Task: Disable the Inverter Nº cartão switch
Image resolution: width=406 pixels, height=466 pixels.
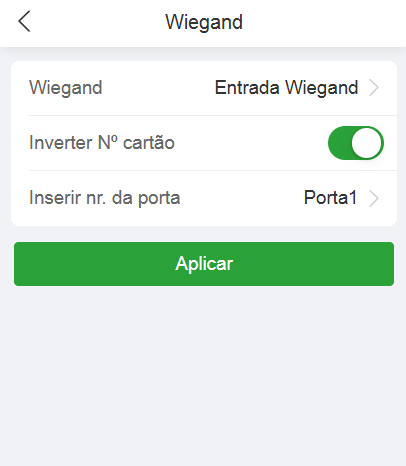Action: pyautogui.click(x=356, y=143)
